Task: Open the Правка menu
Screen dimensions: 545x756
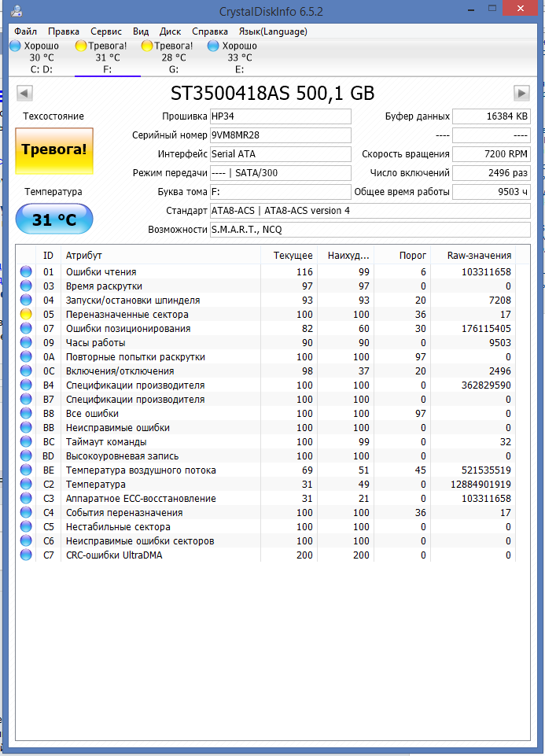Action: [64, 31]
